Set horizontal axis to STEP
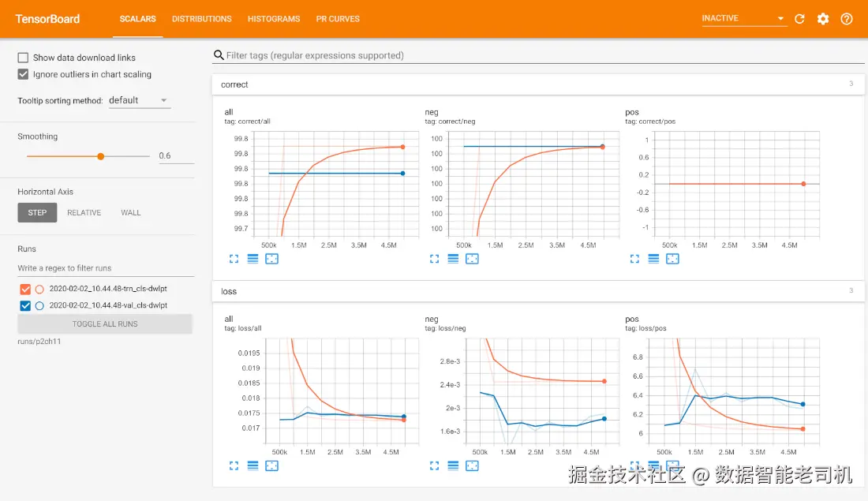 (37, 212)
